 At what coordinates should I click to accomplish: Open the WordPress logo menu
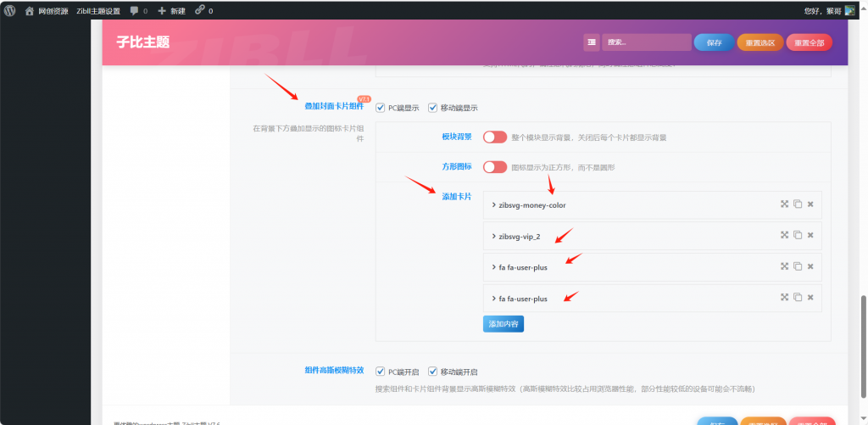9,10
